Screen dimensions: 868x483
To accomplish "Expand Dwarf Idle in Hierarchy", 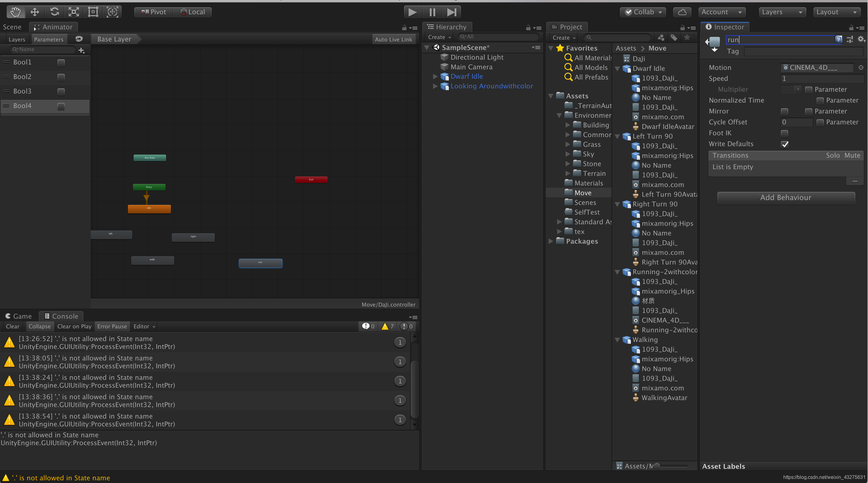I will coord(435,77).
